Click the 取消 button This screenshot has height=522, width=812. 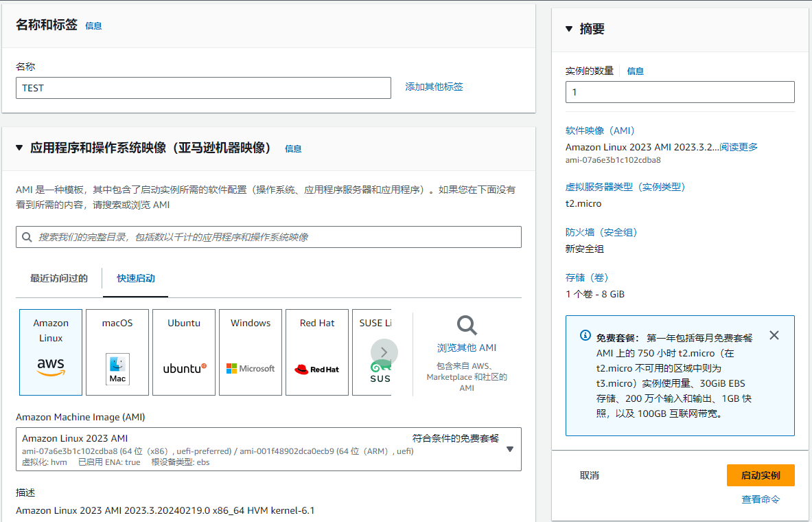tap(589, 475)
